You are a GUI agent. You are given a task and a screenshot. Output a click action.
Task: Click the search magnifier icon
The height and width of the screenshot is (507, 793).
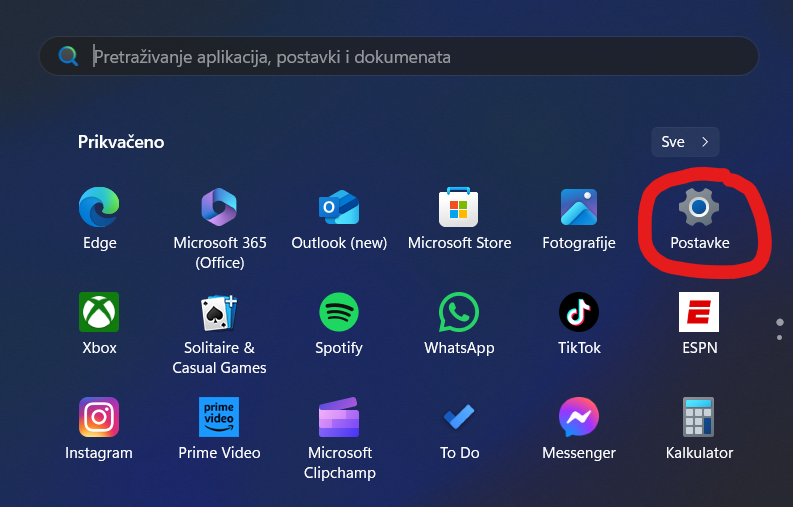pos(68,56)
